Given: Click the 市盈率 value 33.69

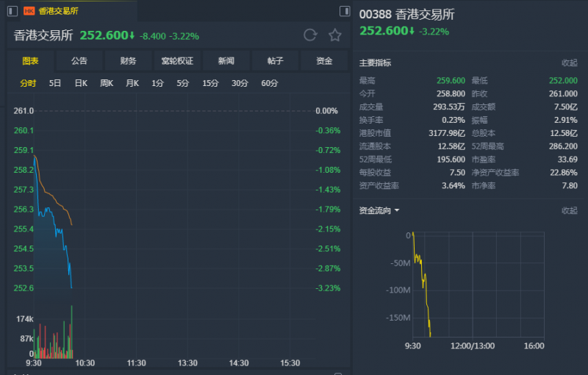Looking at the screenshot, I should click(x=567, y=160).
